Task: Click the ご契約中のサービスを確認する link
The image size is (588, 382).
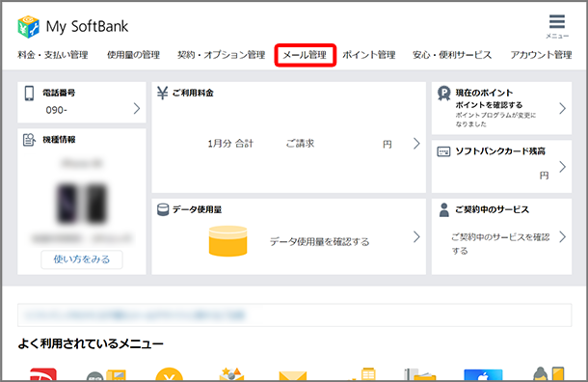Action: [x=500, y=244]
